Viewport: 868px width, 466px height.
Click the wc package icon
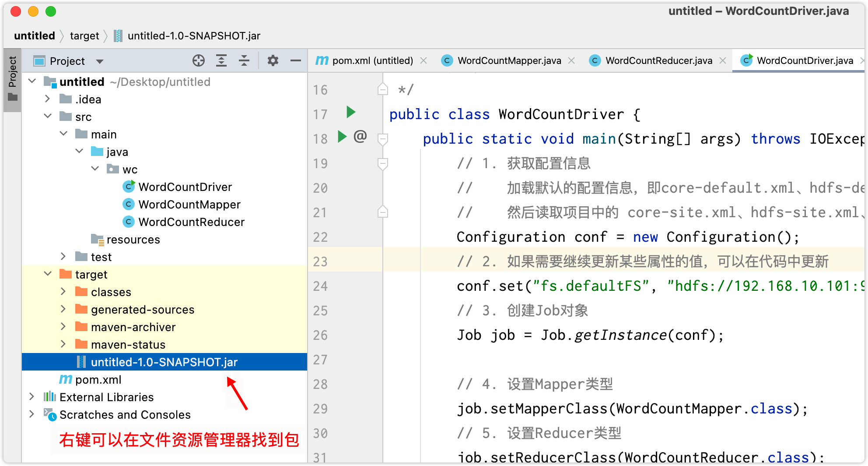coord(113,169)
